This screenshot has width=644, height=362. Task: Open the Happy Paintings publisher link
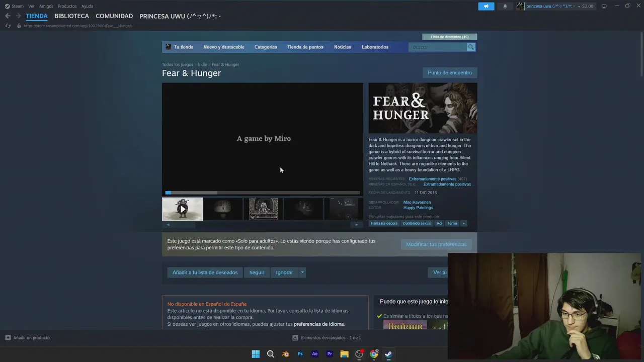pos(418,208)
